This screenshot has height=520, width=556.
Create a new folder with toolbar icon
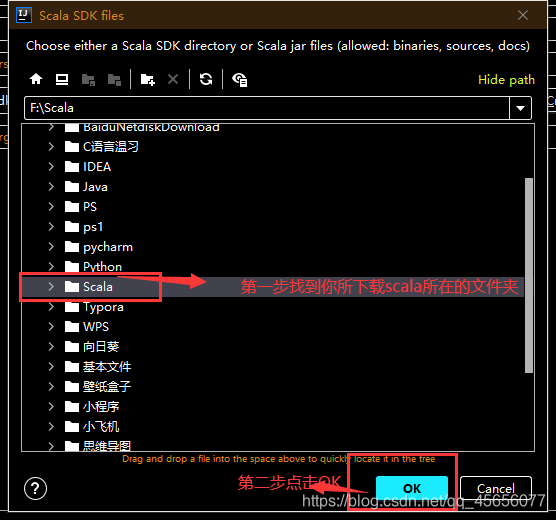click(x=148, y=79)
